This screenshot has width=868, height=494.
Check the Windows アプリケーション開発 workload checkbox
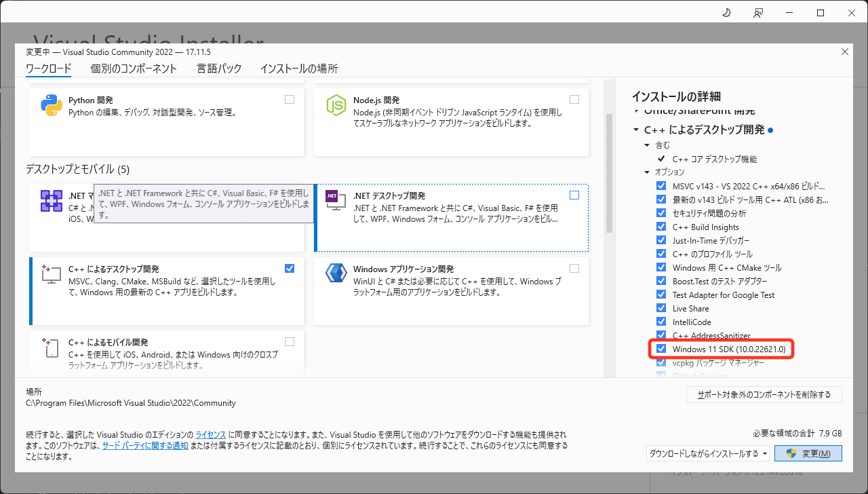tap(574, 268)
